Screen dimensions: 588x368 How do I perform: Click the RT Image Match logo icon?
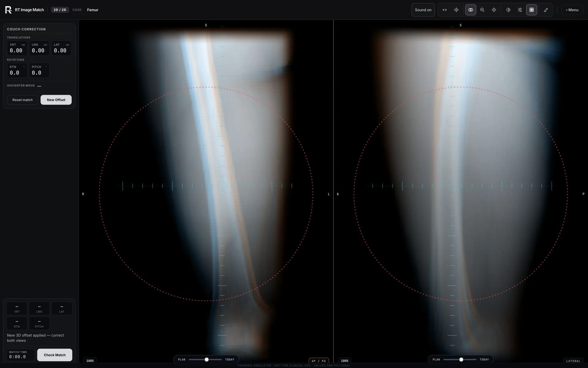click(8, 10)
